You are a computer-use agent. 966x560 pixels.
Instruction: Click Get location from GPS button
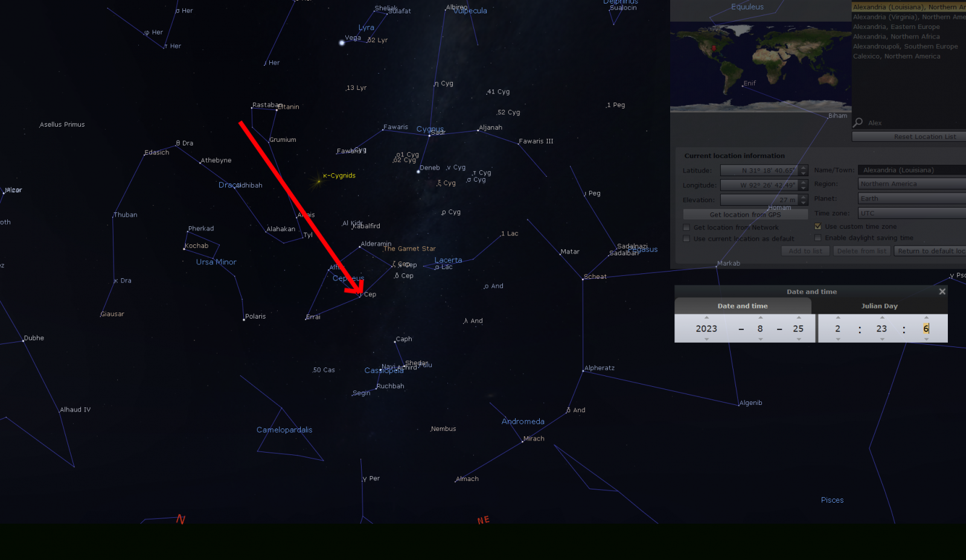pyautogui.click(x=745, y=214)
